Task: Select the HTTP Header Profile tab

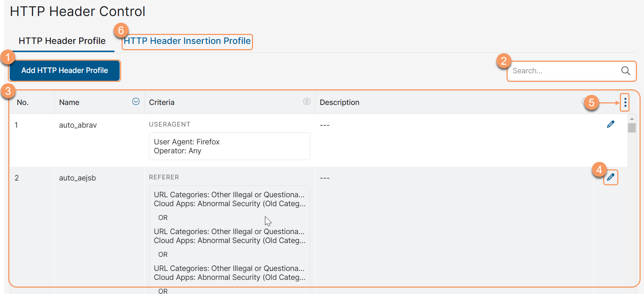Action: click(x=62, y=41)
